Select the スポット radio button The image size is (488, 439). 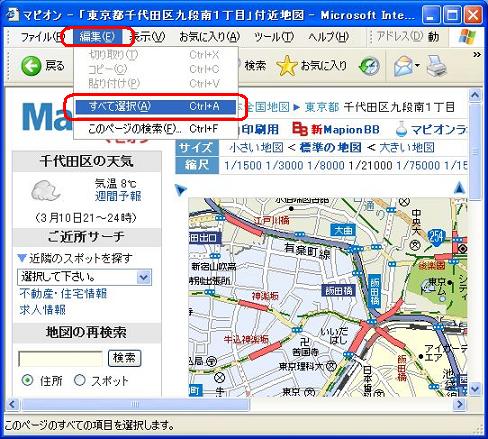coord(80,380)
